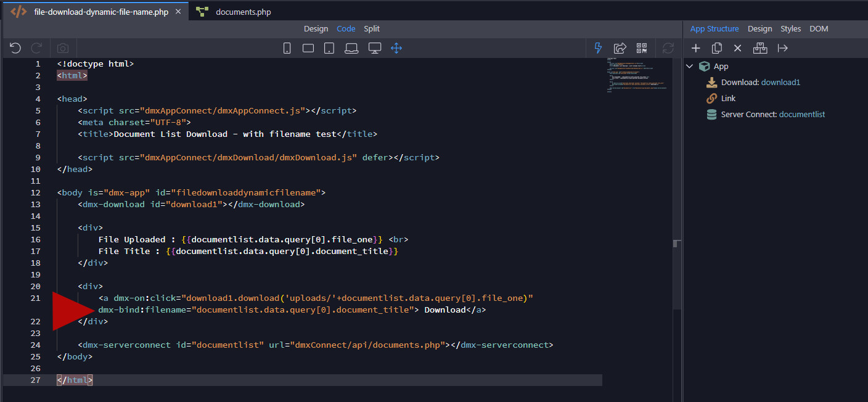Viewport: 868px width, 402px height.
Task: Select the desktop monitor viewport icon
Action: click(x=374, y=48)
